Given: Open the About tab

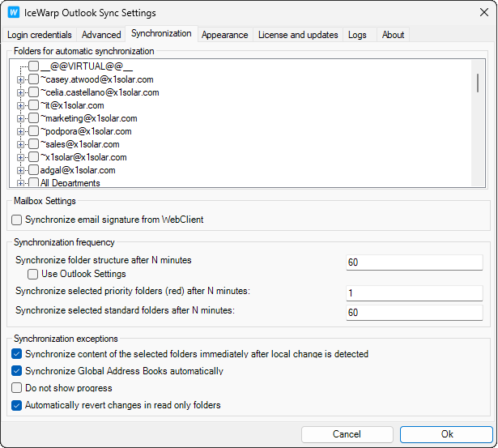Looking at the screenshot, I should (393, 35).
